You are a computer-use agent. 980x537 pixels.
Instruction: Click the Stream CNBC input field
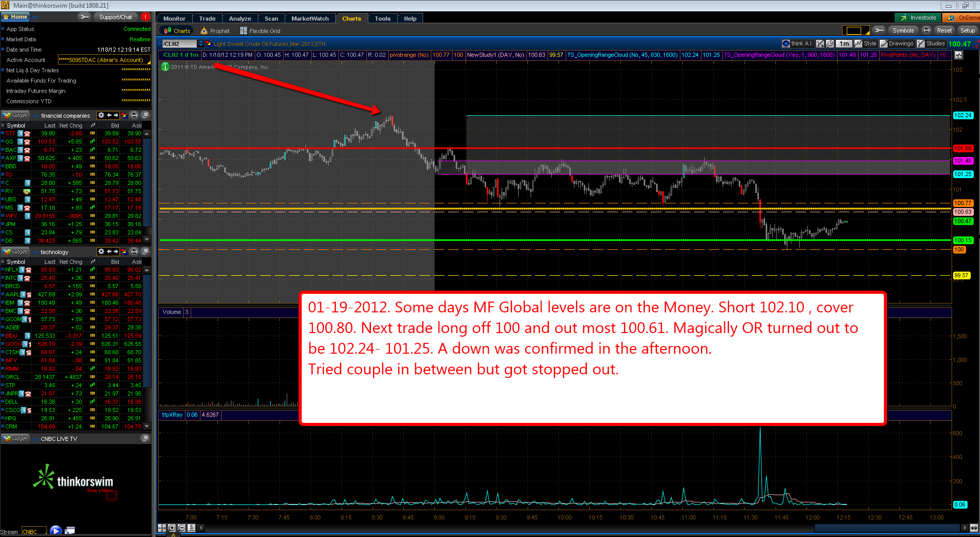coord(34,531)
